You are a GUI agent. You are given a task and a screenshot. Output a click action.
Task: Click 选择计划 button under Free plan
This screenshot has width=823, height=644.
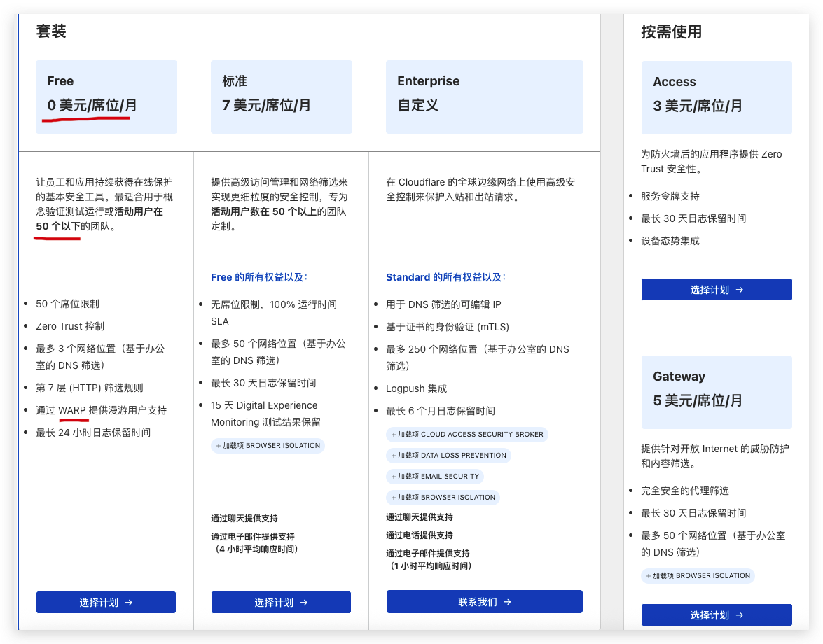tap(106, 603)
